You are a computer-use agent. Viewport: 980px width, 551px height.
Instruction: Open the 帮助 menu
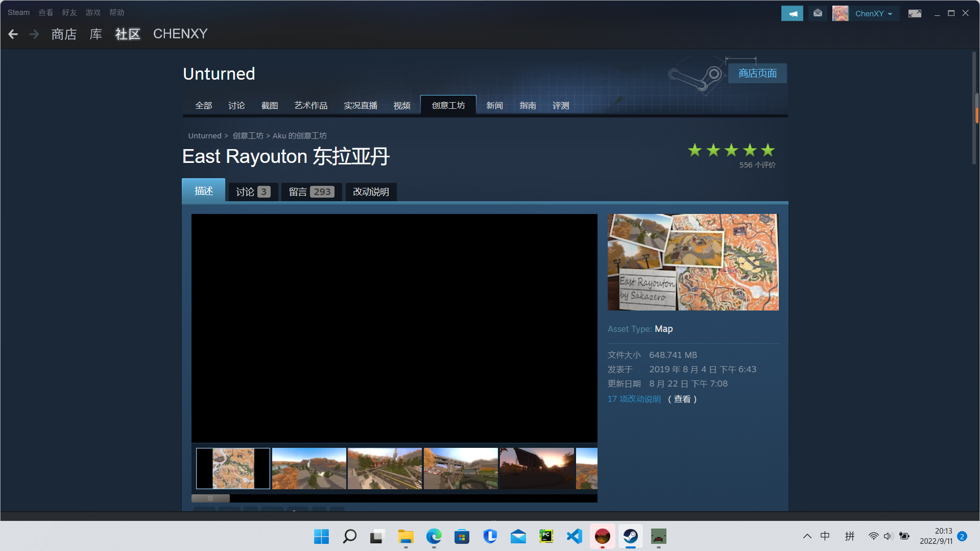click(x=116, y=12)
